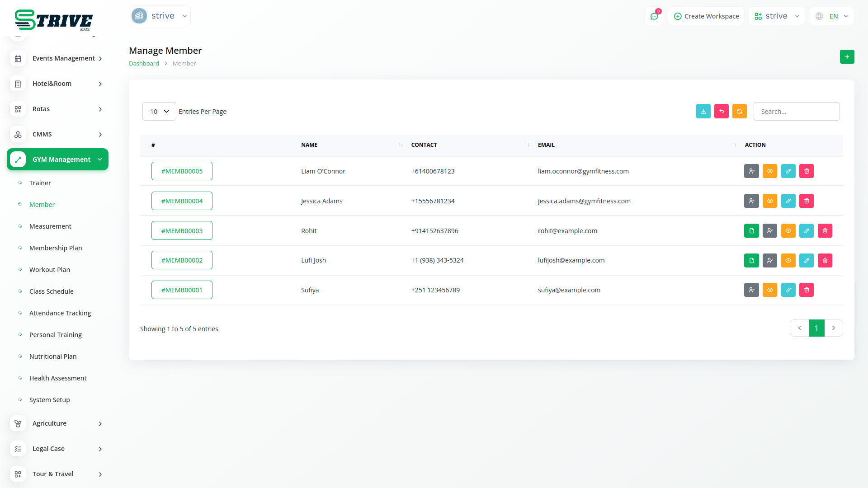
Task: Click Rohit's green document icon
Action: coord(751,231)
